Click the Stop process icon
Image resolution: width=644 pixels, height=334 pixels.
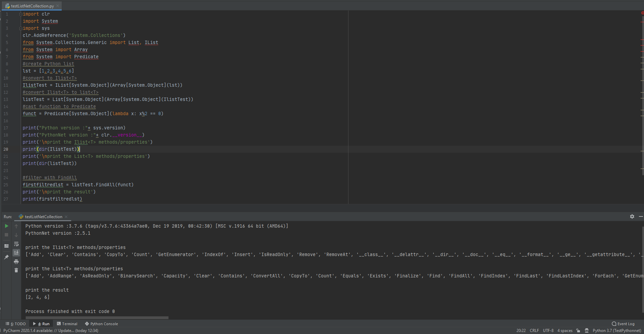click(6, 234)
